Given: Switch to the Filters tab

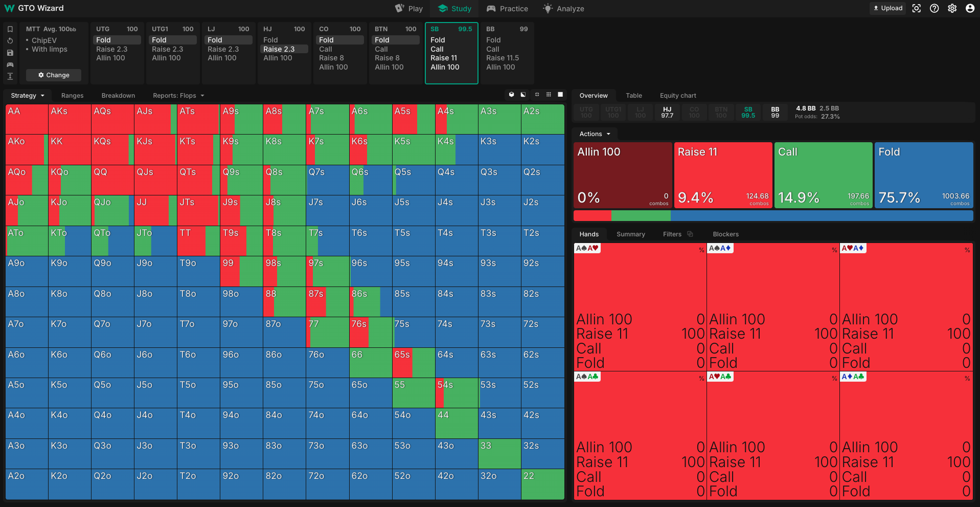Looking at the screenshot, I should [672, 234].
